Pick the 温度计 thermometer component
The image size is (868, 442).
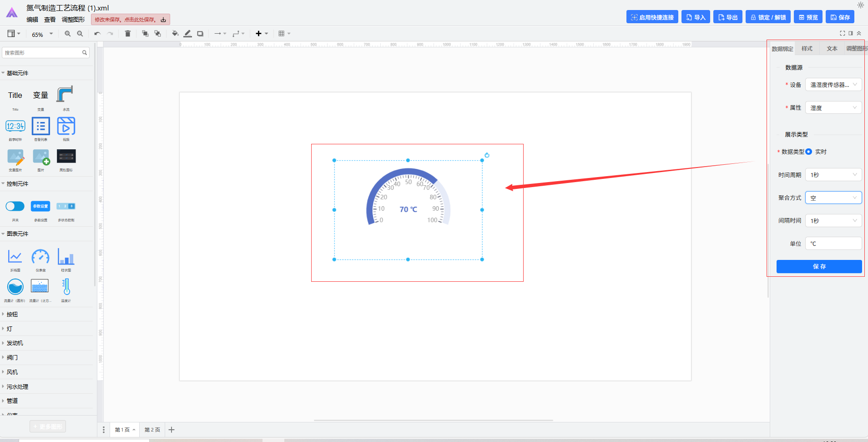click(66, 287)
